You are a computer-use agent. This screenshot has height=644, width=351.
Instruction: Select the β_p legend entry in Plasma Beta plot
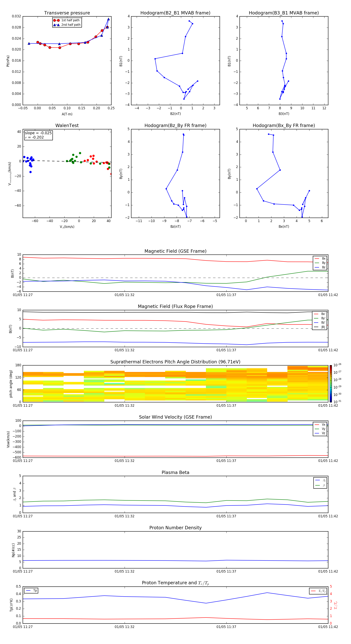click(x=320, y=480)
